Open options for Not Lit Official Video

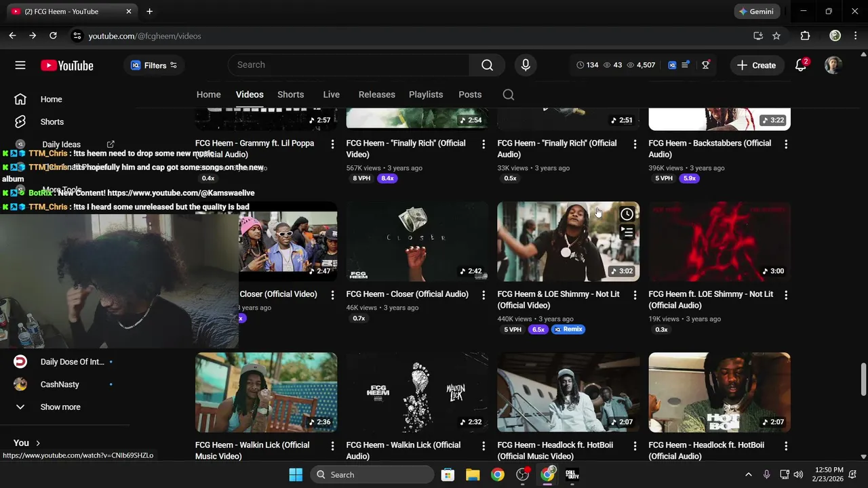[635, 295]
